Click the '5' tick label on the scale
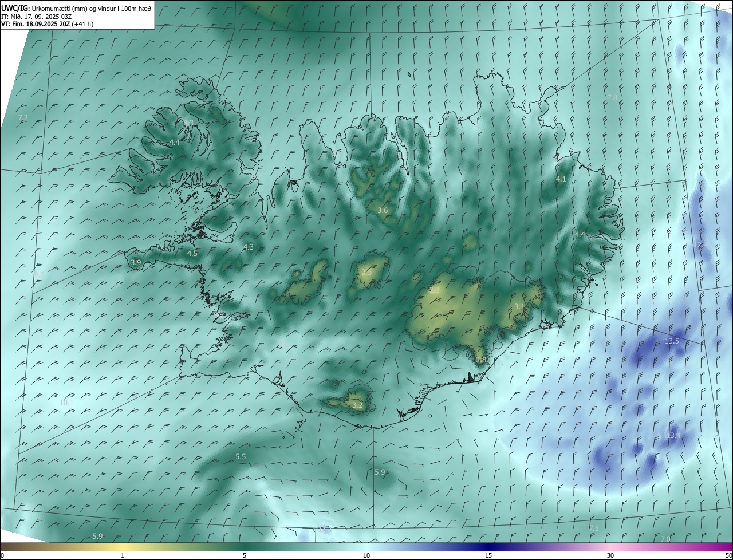 point(245,556)
